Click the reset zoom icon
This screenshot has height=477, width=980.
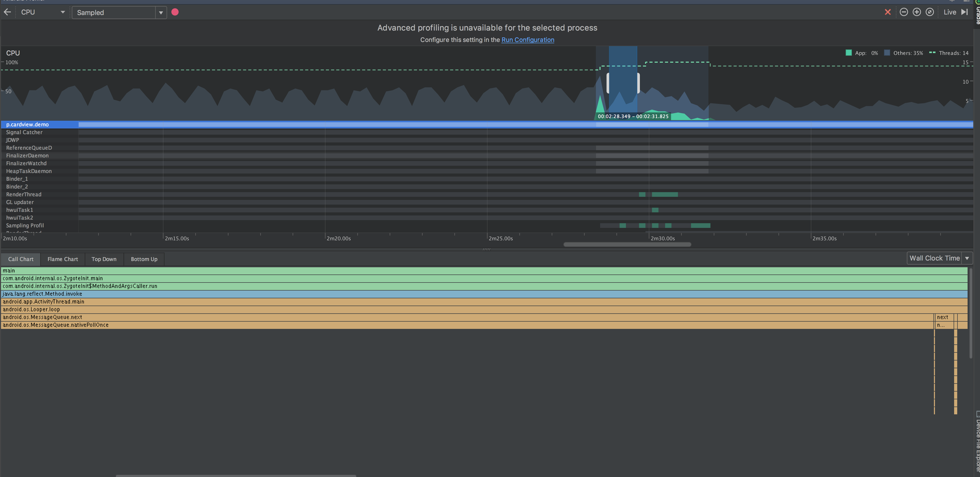click(x=930, y=12)
